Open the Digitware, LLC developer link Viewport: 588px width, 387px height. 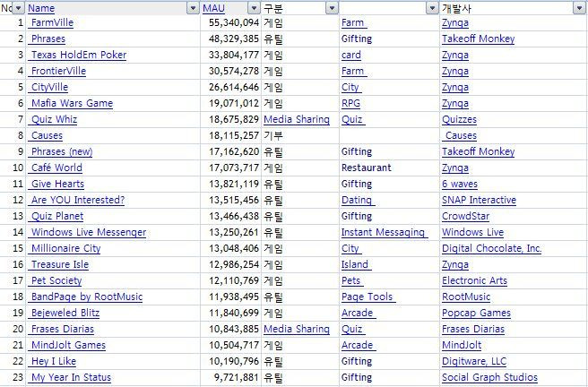pyautogui.click(x=474, y=361)
